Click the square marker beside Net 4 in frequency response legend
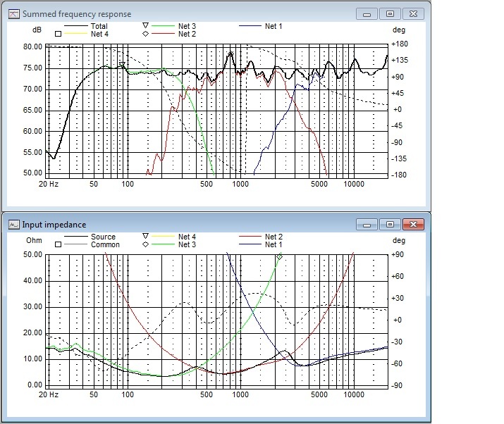The image size is (504, 424). tap(59, 34)
